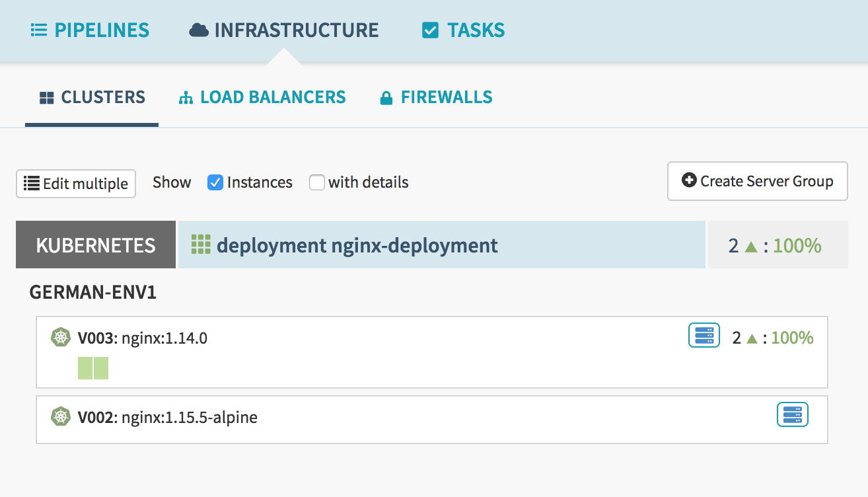Click the sitemap icon for Load Balancers
This screenshot has height=497, width=868.
[186, 98]
